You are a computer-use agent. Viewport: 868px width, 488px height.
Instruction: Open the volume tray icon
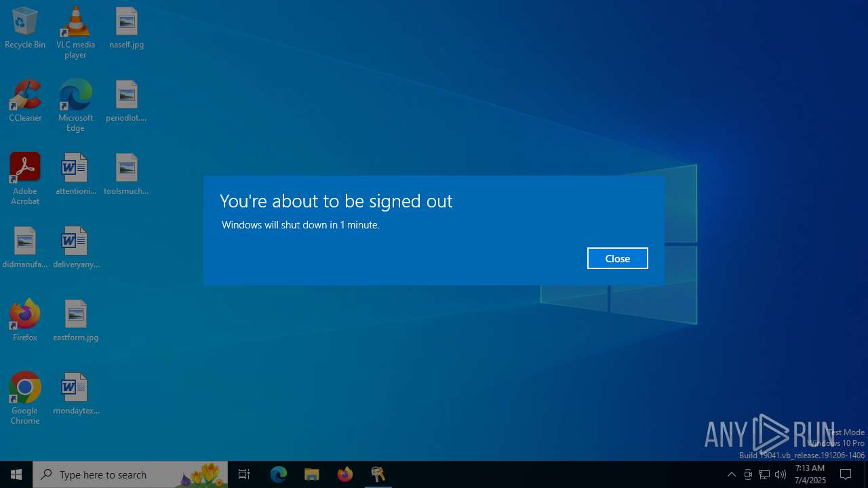pyautogui.click(x=781, y=474)
